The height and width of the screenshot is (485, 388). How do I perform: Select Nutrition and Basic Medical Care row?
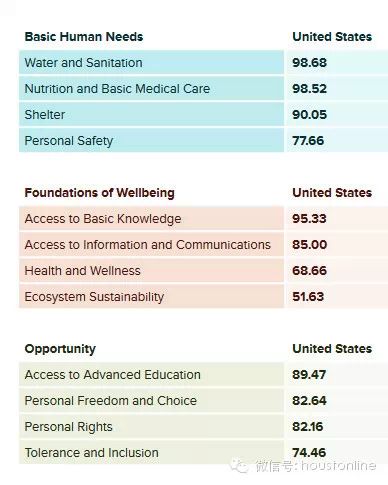(x=203, y=89)
